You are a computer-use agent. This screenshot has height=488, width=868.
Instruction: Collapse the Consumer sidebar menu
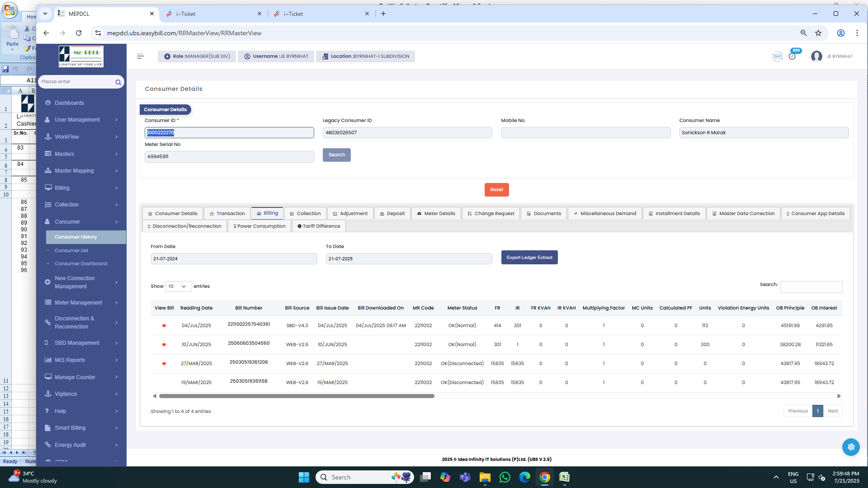pos(81,222)
